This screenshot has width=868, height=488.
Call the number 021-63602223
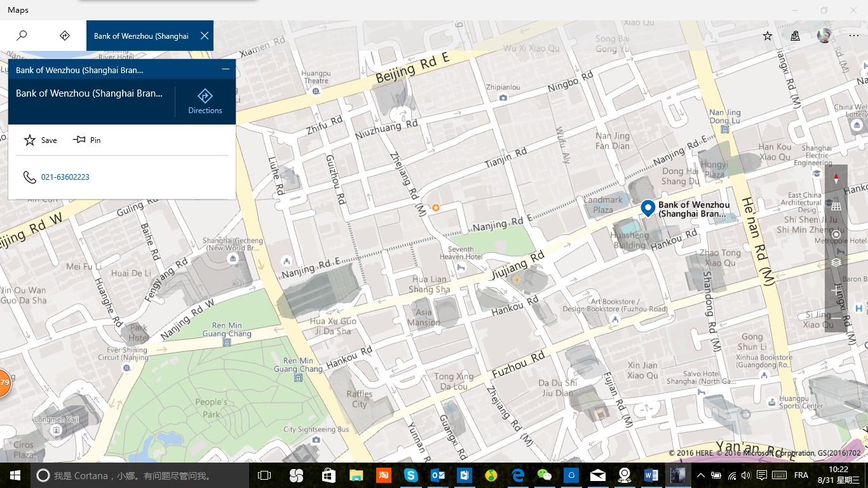click(65, 177)
